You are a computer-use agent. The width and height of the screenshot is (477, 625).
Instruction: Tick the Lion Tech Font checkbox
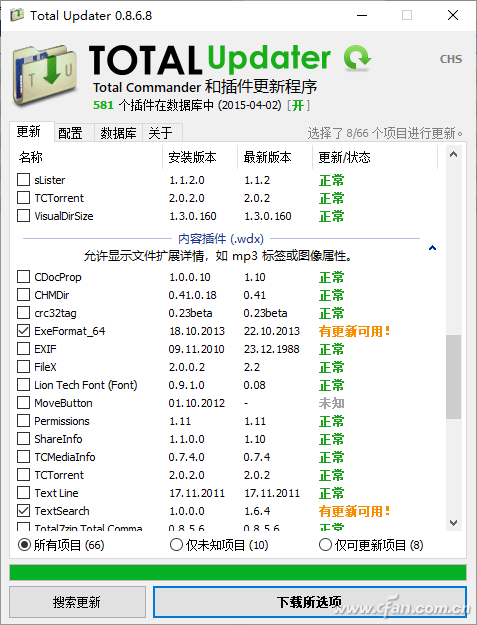[x=24, y=384]
